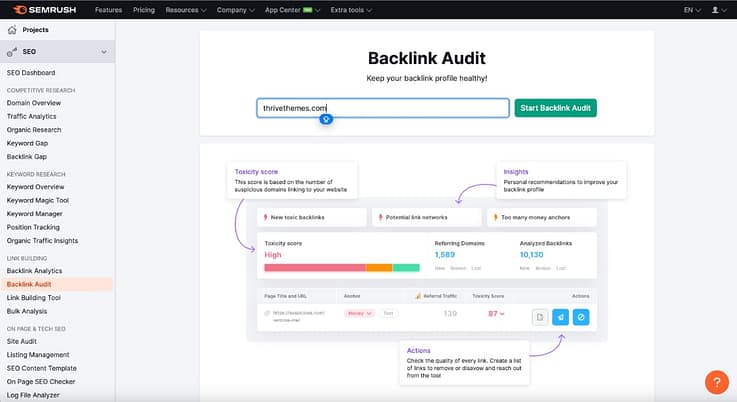Click the Projects sidebar item

click(x=35, y=30)
